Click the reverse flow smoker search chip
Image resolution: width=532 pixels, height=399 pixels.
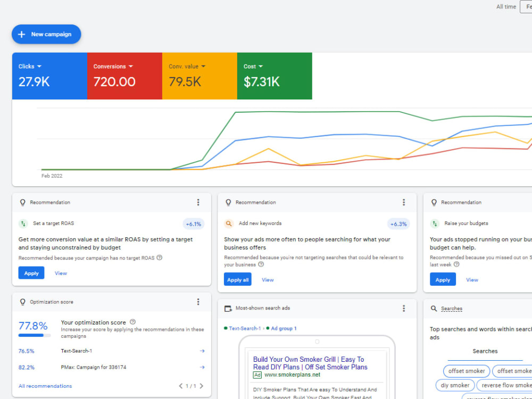[505, 385]
